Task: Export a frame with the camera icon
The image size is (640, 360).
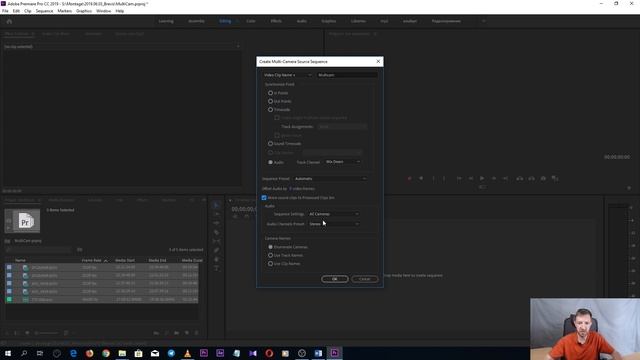Action: [x=543, y=178]
